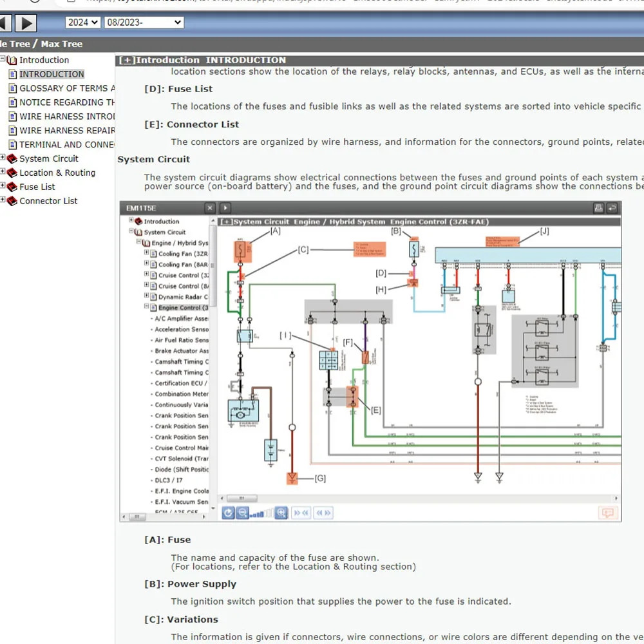Zoom out using the minus magnifier icon
This screenshot has height=644, width=644.
(242, 513)
